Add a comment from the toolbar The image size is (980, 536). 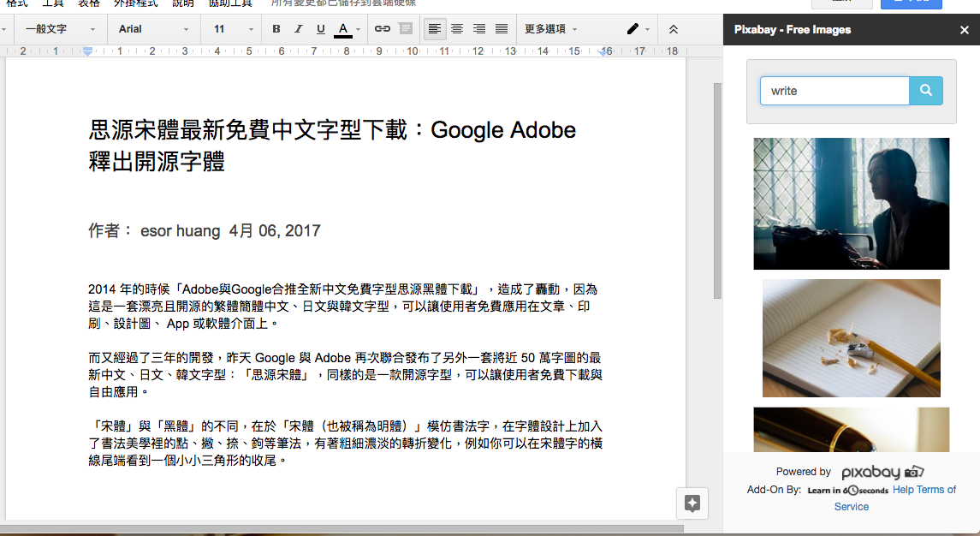pos(406,29)
